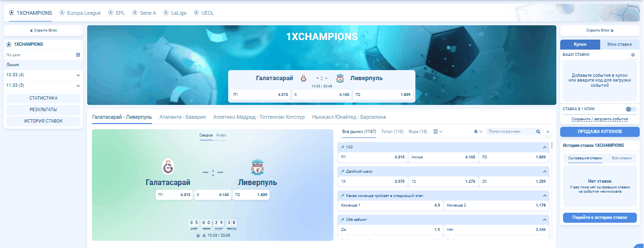Pin the Двойной шанс market
Viewport: 644px width, 248px height.
(342, 171)
